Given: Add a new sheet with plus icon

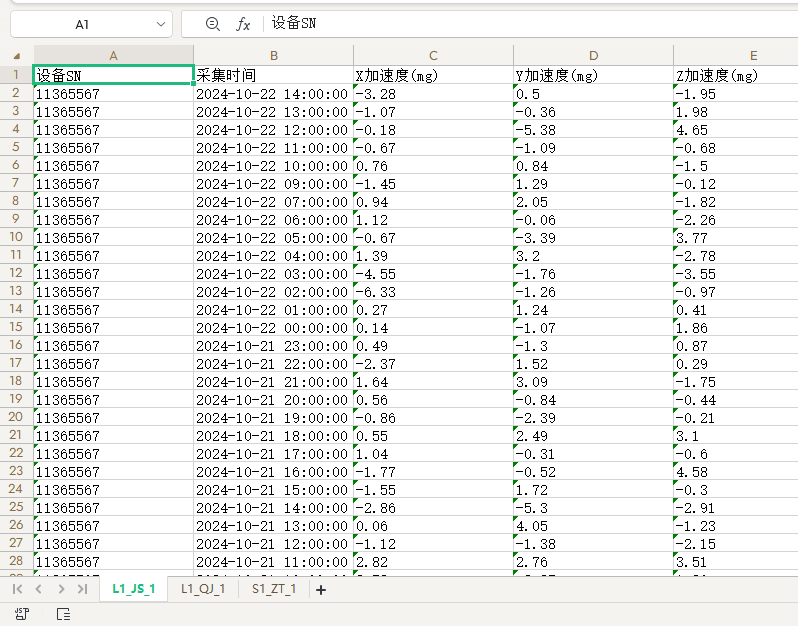Looking at the screenshot, I should tap(321, 590).
